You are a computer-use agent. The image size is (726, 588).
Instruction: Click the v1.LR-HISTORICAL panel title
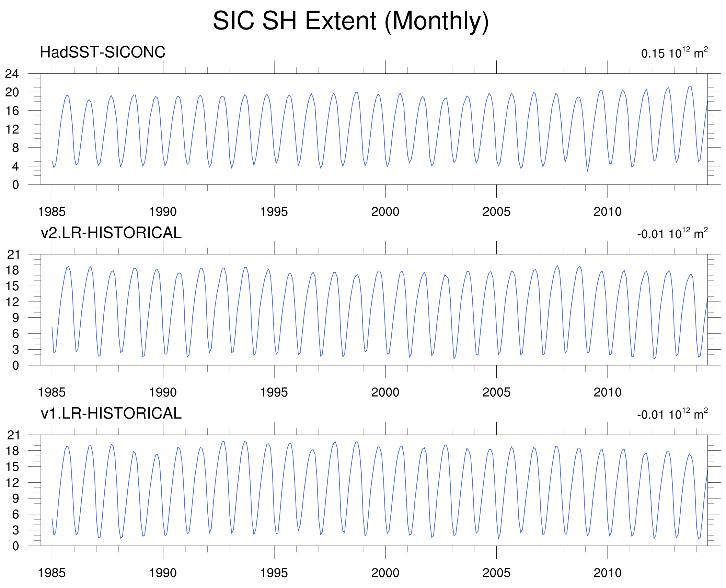(x=111, y=413)
